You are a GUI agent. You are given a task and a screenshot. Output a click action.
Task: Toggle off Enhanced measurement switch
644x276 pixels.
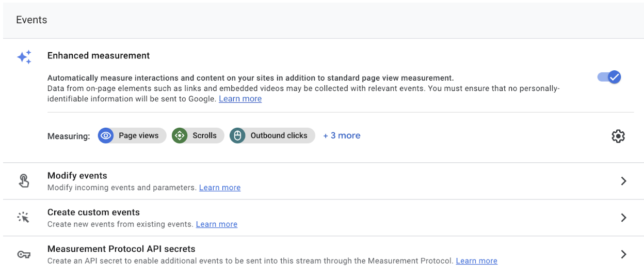609,77
